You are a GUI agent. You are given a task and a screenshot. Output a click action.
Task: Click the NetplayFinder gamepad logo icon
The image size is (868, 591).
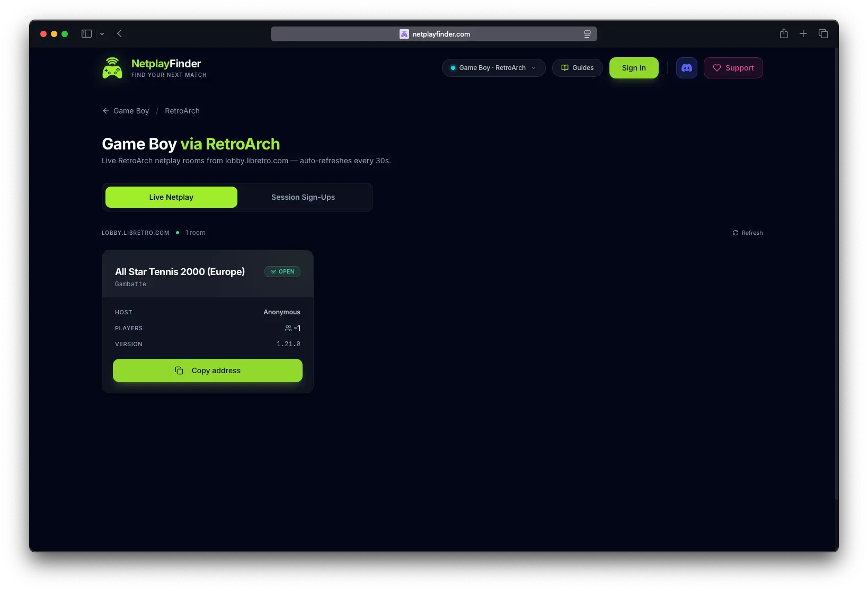[x=112, y=68]
